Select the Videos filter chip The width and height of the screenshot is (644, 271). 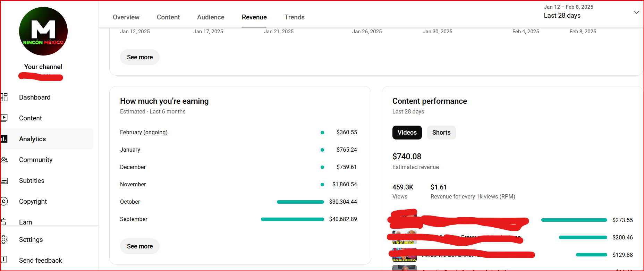coord(407,133)
